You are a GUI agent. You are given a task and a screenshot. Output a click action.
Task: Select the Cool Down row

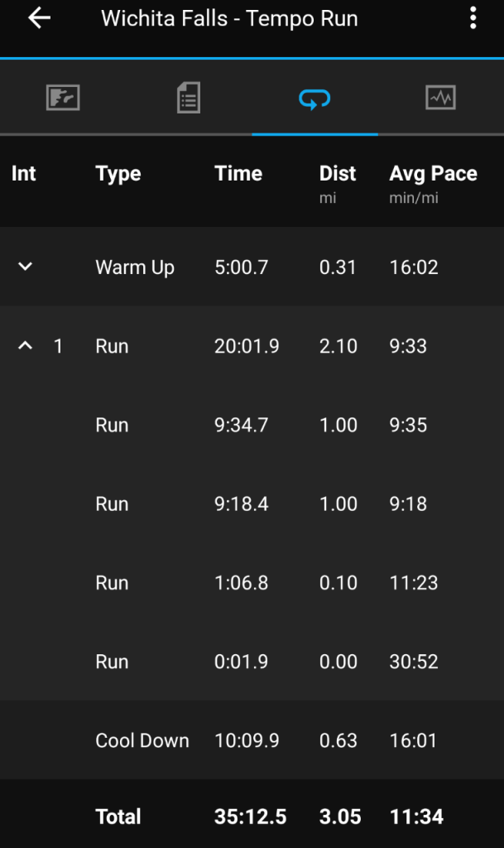(x=142, y=740)
